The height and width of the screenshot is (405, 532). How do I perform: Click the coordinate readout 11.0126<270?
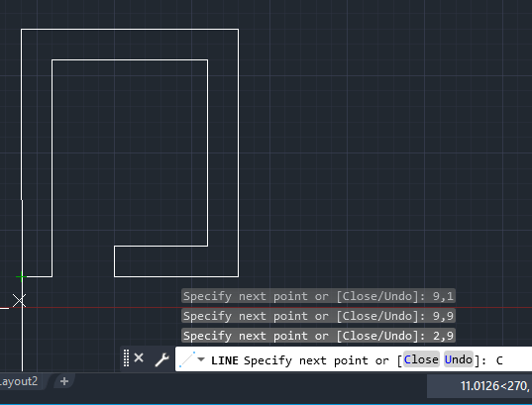pyautogui.click(x=494, y=386)
